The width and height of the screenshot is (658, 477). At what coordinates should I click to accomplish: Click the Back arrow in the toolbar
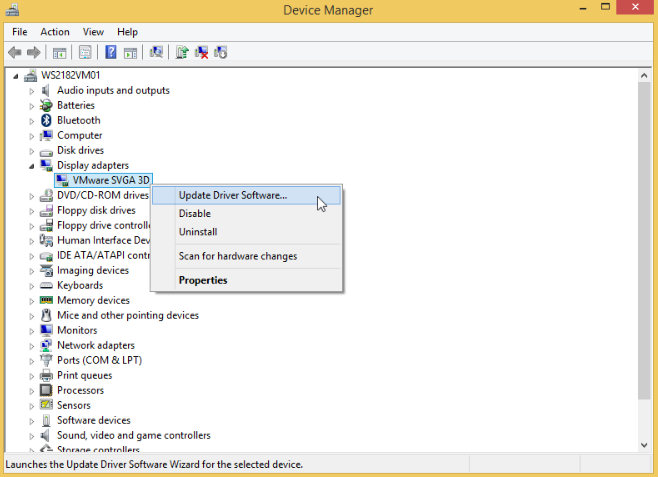pyautogui.click(x=14, y=52)
